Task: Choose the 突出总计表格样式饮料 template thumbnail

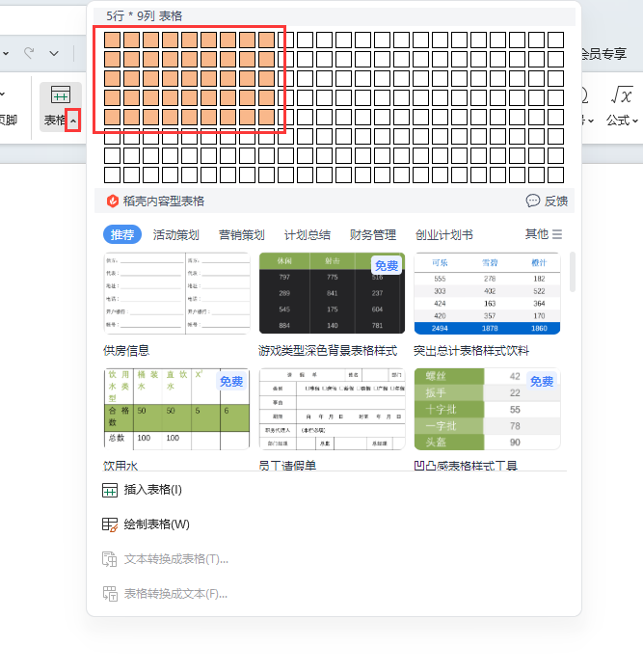Action: (x=487, y=293)
